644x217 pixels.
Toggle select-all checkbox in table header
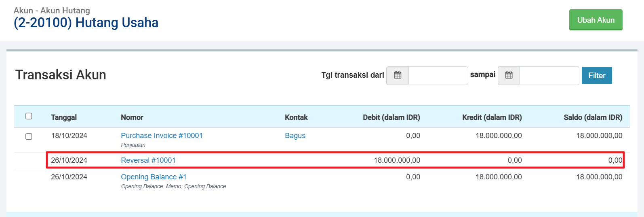(x=29, y=116)
